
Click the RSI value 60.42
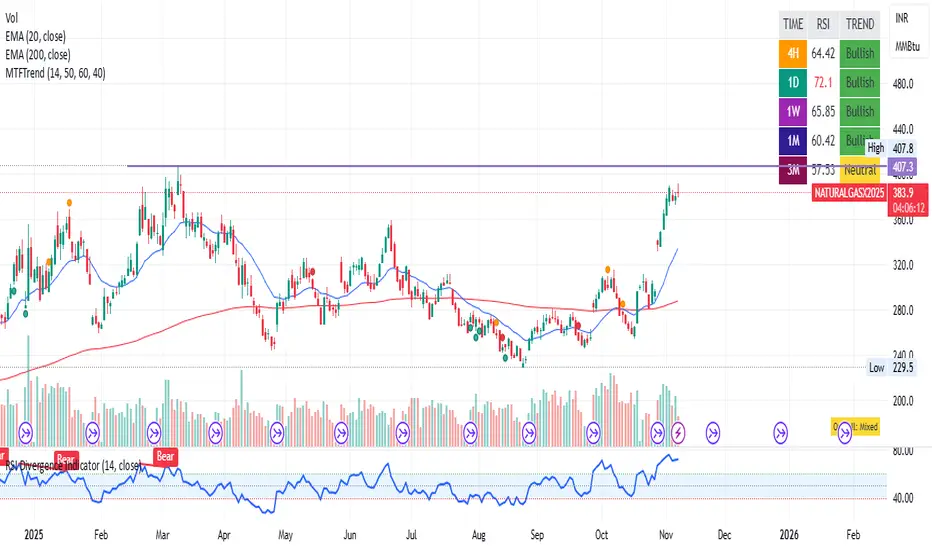(823, 140)
